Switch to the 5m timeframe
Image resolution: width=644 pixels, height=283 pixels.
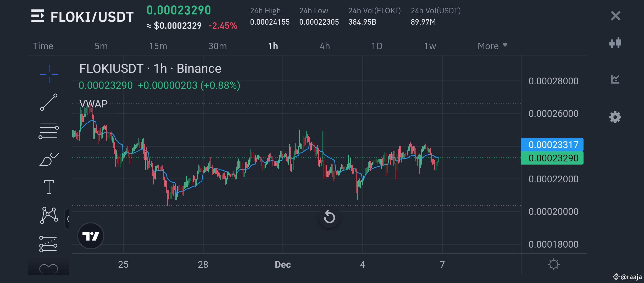(101, 46)
